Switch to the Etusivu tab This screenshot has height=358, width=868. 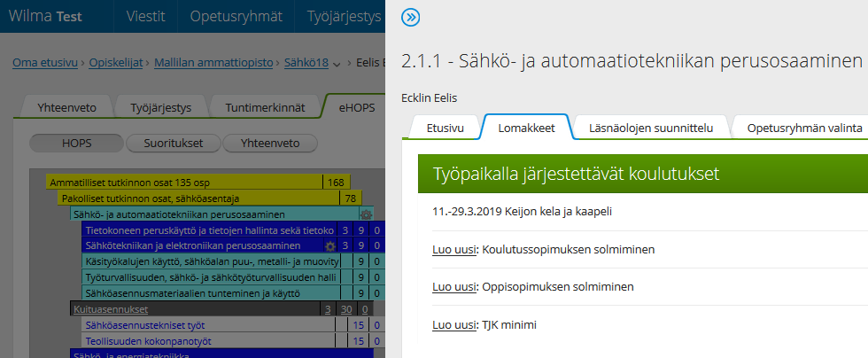pyautogui.click(x=445, y=128)
